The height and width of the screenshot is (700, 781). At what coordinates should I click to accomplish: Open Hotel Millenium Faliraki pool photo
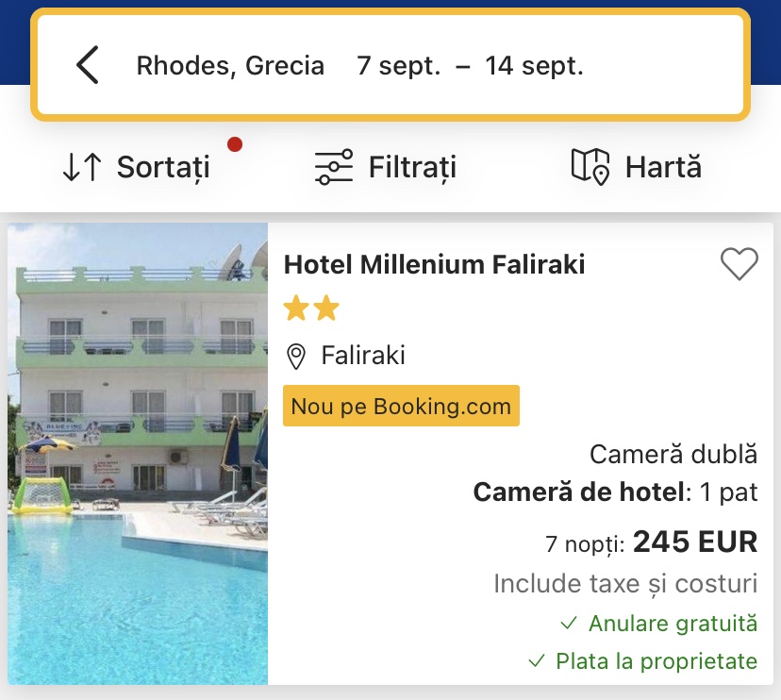(138, 454)
